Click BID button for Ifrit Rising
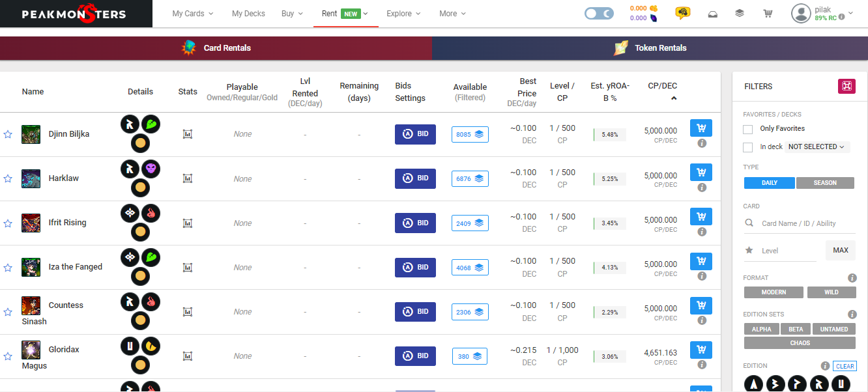 415,223
